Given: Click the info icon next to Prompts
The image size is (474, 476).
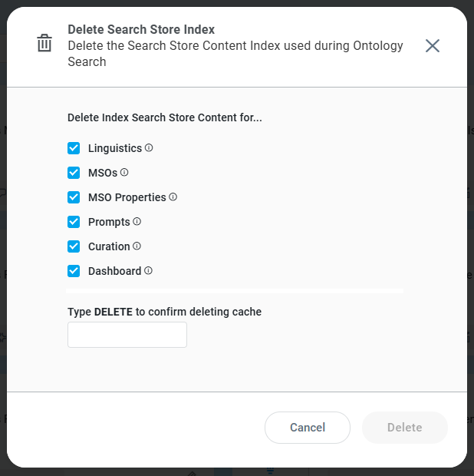Looking at the screenshot, I should click(x=137, y=221).
